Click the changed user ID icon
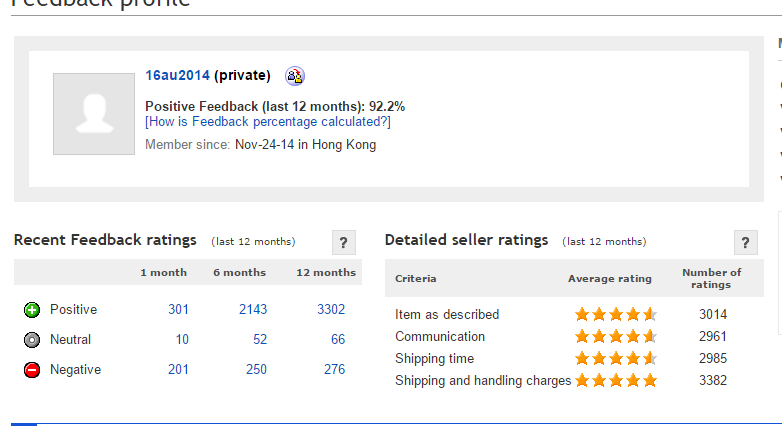This screenshot has height=426, width=782. pos(295,76)
